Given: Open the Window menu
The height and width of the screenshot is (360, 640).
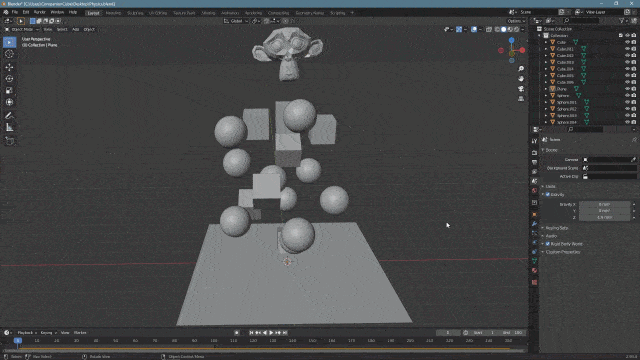Looking at the screenshot, I should click(57, 12).
